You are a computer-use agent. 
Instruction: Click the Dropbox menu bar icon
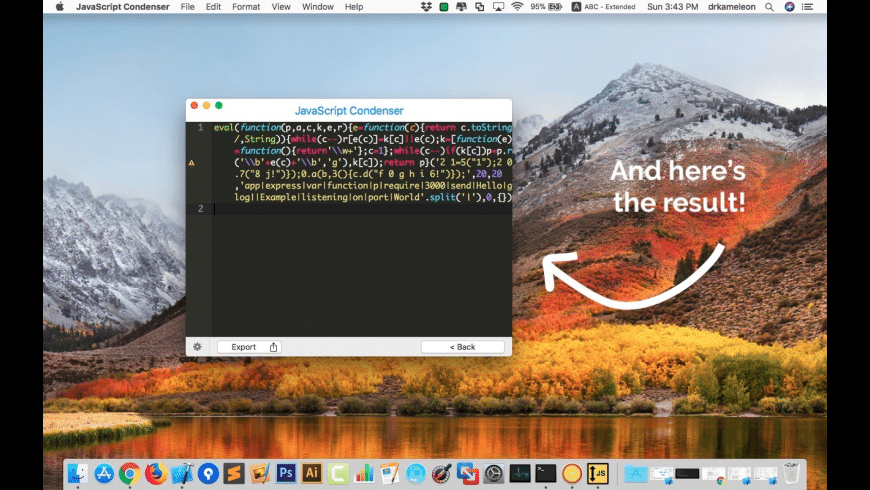(x=426, y=7)
